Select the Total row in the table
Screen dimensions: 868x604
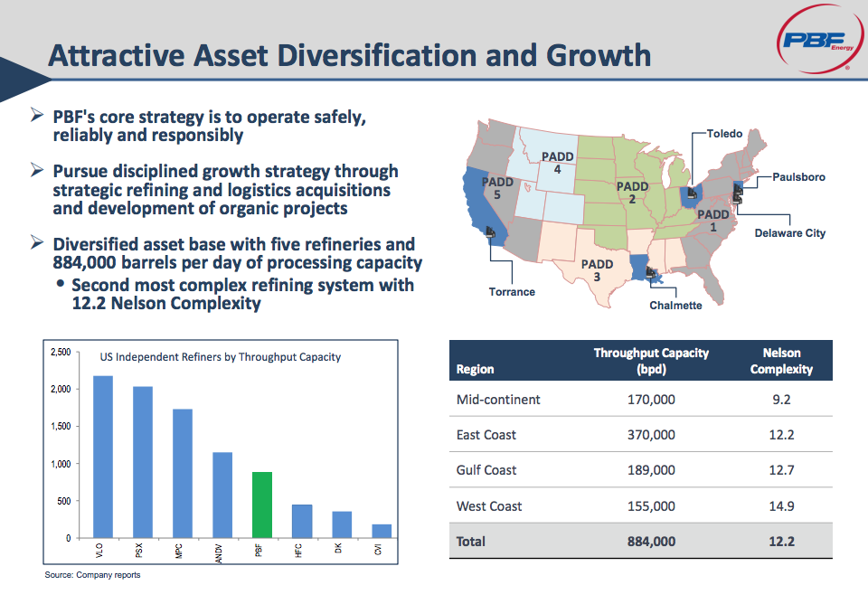click(x=633, y=541)
